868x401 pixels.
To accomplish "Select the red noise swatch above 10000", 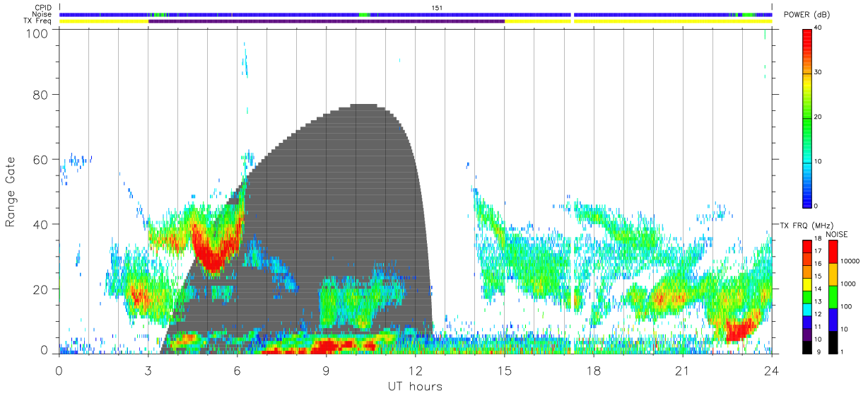I will (x=833, y=250).
